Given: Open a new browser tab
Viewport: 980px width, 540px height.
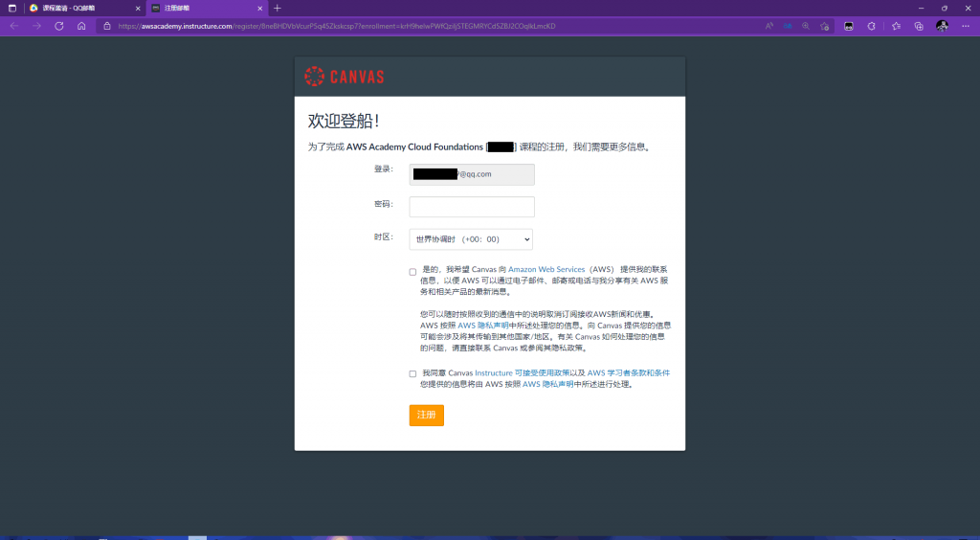Looking at the screenshot, I should click(278, 8).
